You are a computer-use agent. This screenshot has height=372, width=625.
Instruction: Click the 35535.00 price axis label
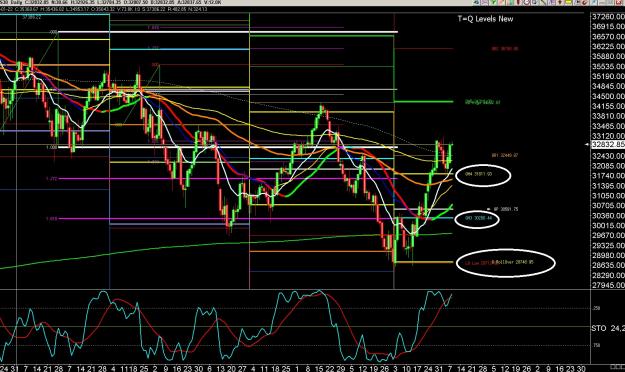coord(608,66)
